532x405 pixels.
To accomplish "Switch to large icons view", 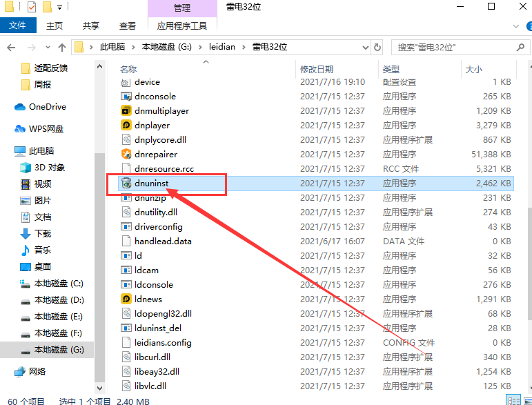I will pos(524,400).
